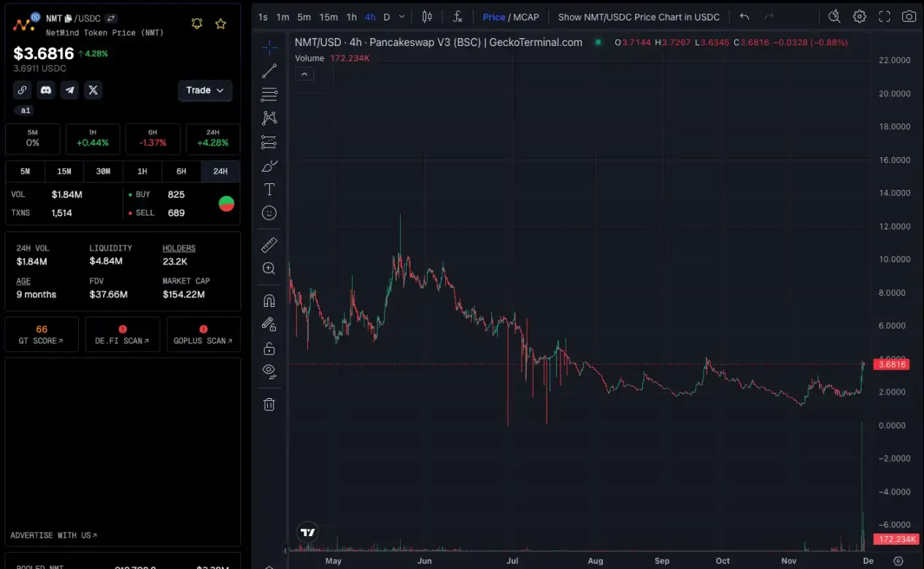
Task: Select the trend line drawing tool
Action: pyautogui.click(x=269, y=71)
